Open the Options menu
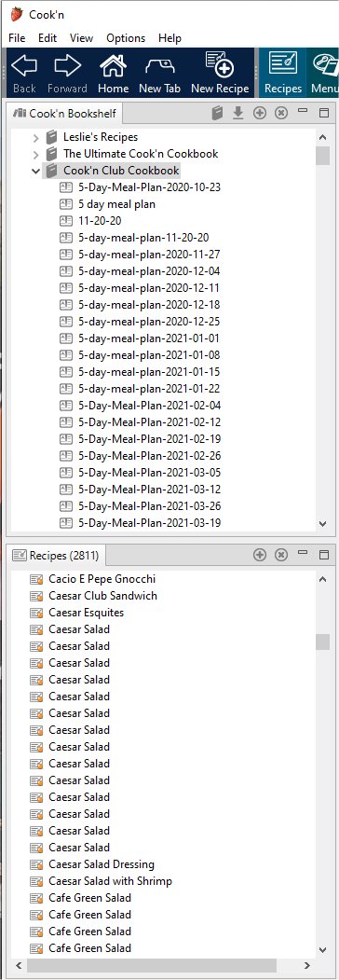This screenshot has width=339, height=980. (126, 38)
